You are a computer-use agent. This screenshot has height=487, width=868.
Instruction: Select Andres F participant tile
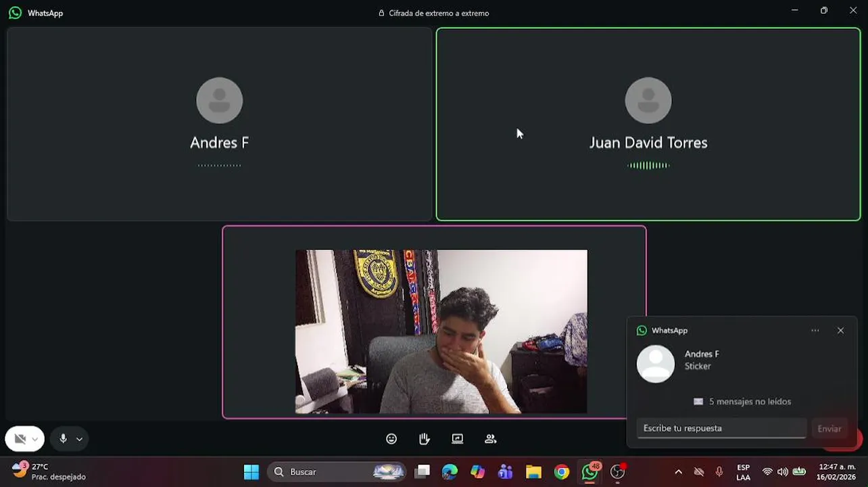219,124
